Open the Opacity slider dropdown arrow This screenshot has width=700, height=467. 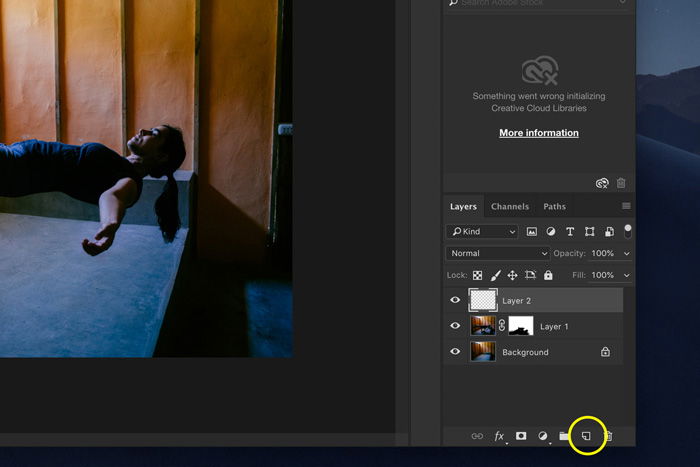click(627, 254)
